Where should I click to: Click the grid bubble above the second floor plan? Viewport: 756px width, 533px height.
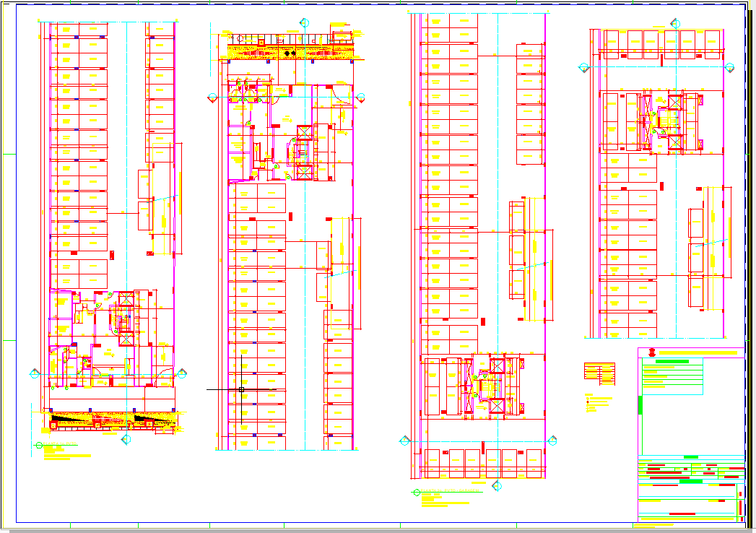[x=303, y=23]
